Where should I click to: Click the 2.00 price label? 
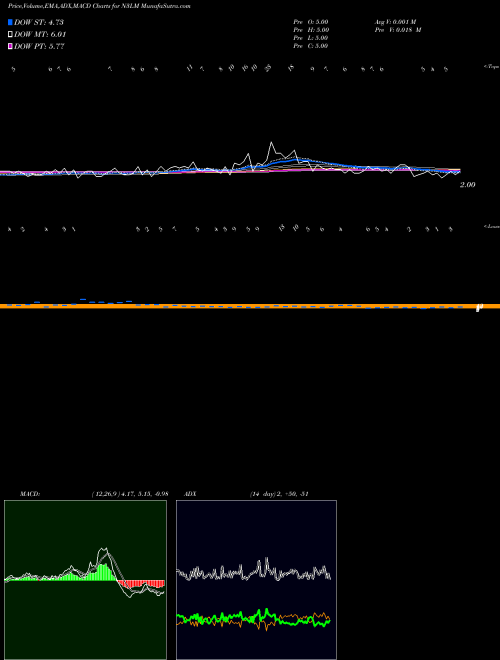click(x=468, y=184)
